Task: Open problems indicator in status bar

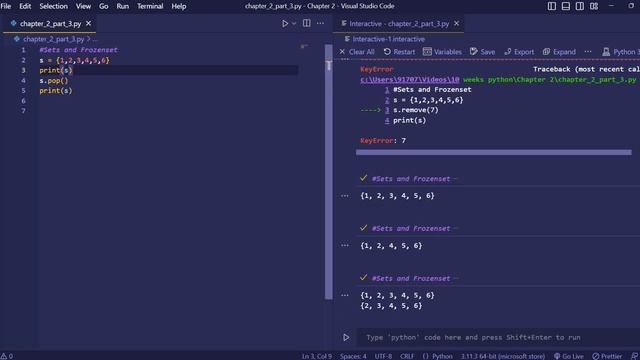Action: click(7, 356)
